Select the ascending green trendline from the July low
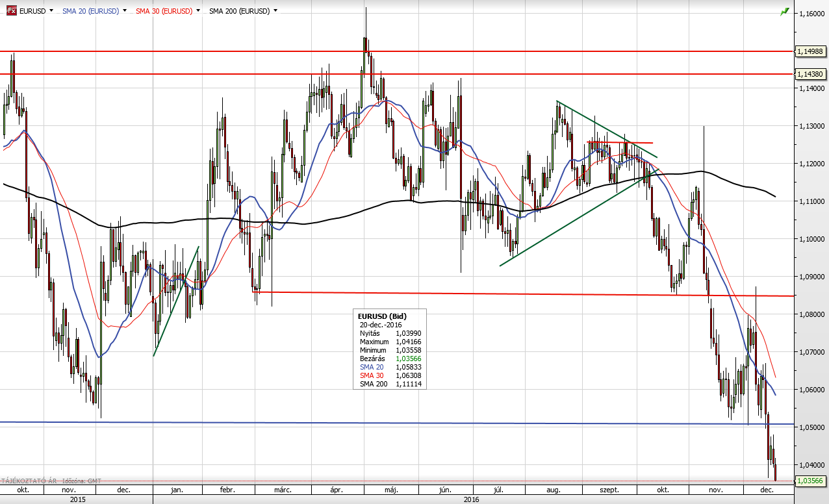Screen dimensions: 829x504 tap(578, 218)
